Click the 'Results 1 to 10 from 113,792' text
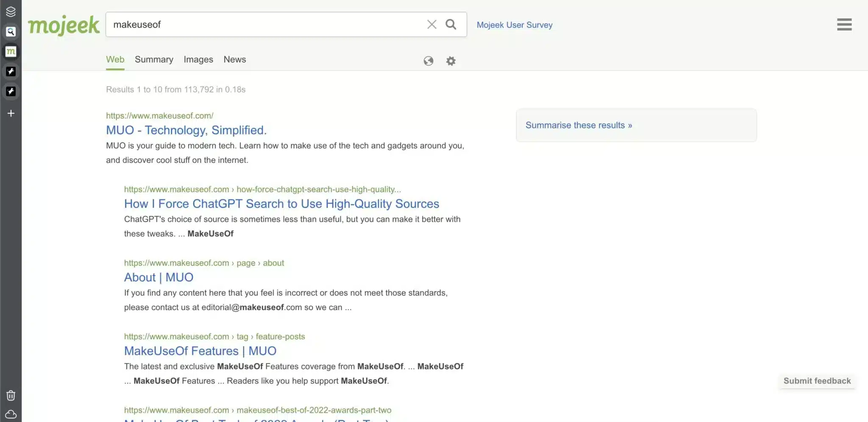This screenshot has height=422, width=868. point(176,89)
